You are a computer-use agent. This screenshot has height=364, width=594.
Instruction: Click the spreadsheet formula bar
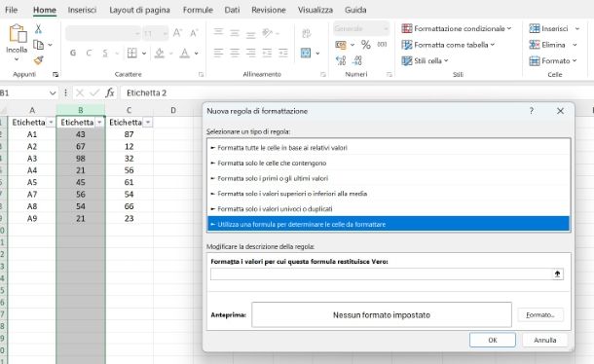click(356, 92)
